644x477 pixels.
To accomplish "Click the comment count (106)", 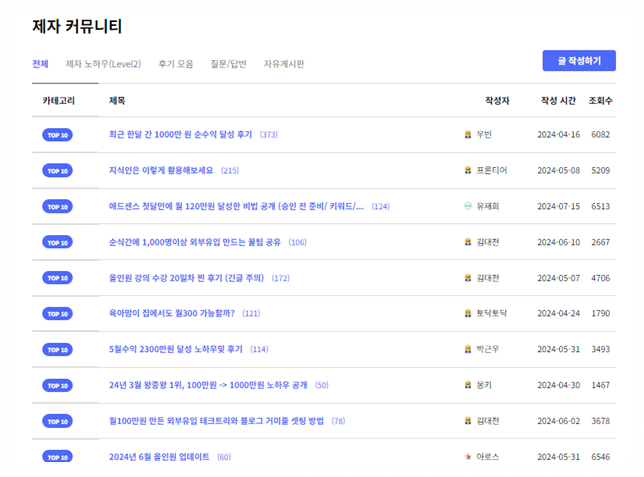I will (297, 242).
